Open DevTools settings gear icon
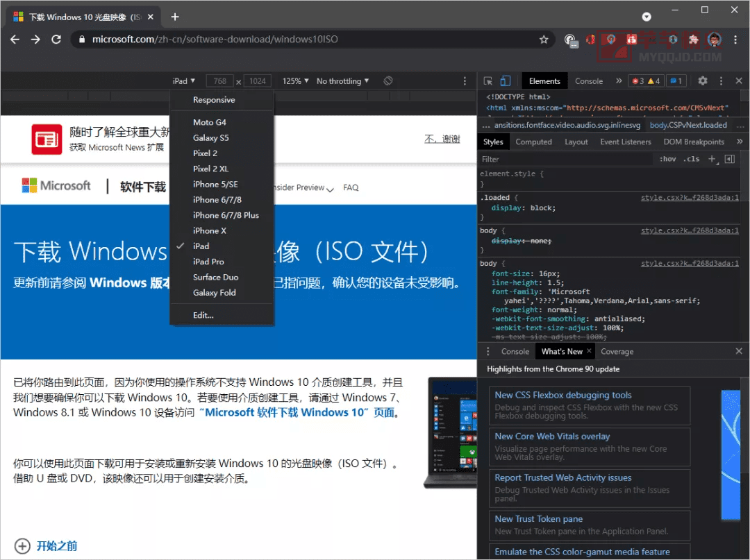Viewport: 750px width, 560px height. (x=703, y=81)
